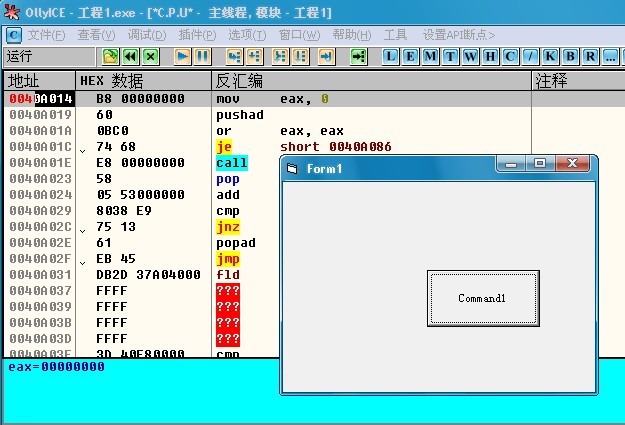Click the 运行 status field in toolbar

pos(49,56)
